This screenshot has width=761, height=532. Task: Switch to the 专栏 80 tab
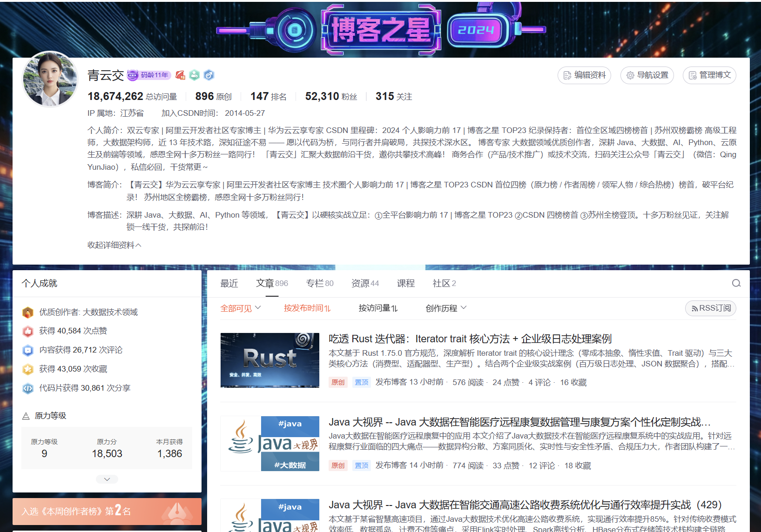[x=320, y=283]
